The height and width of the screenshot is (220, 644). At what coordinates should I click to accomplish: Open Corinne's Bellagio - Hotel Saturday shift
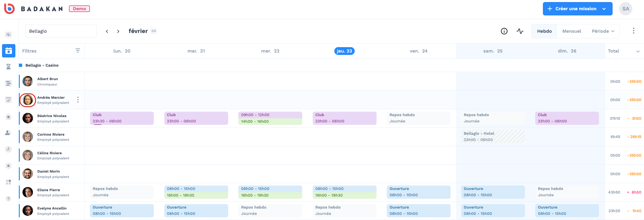click(493, 137)
